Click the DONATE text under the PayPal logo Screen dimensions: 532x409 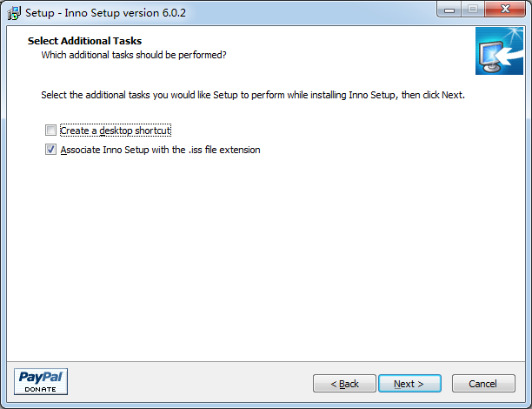[x=41, y=388]
